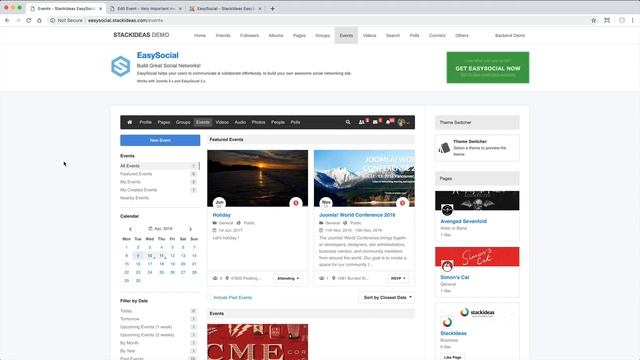This screenshot has height=360, width=640.
Task: Click the Stackideas page avatar
Action: [x=447, y=322]
